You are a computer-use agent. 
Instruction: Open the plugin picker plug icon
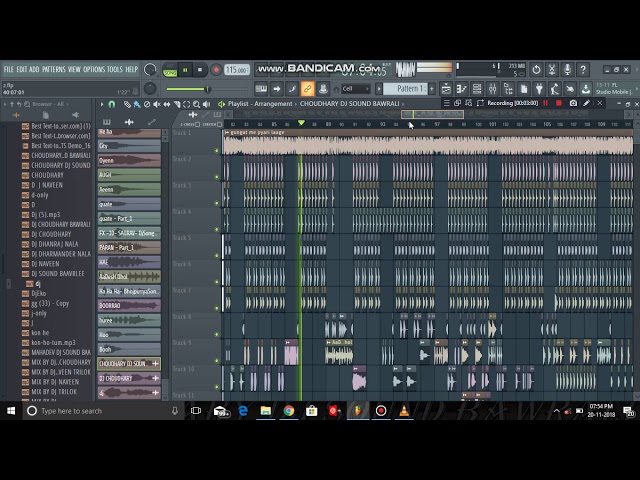coord(539,89)
